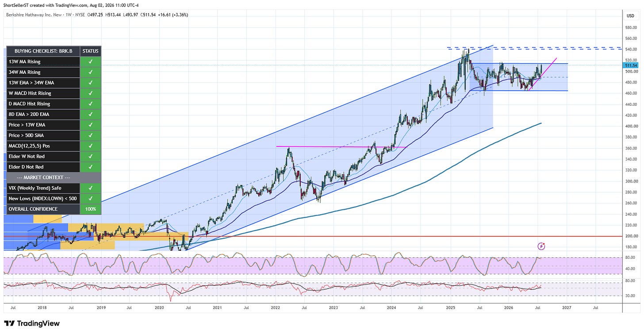This screenshot has height=334, width=644.
Task: Click the 180.00 price scale label
Action: tap(630, 247)
